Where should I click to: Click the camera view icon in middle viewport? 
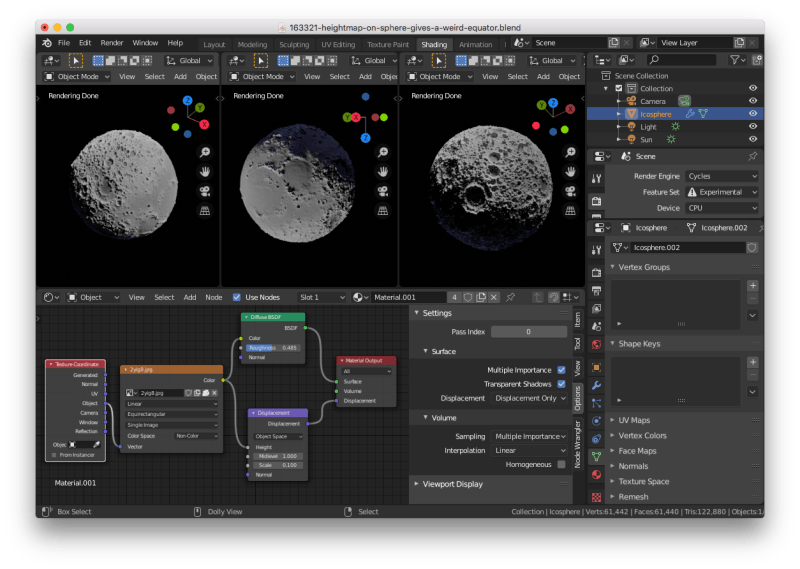tap(381, 191)
